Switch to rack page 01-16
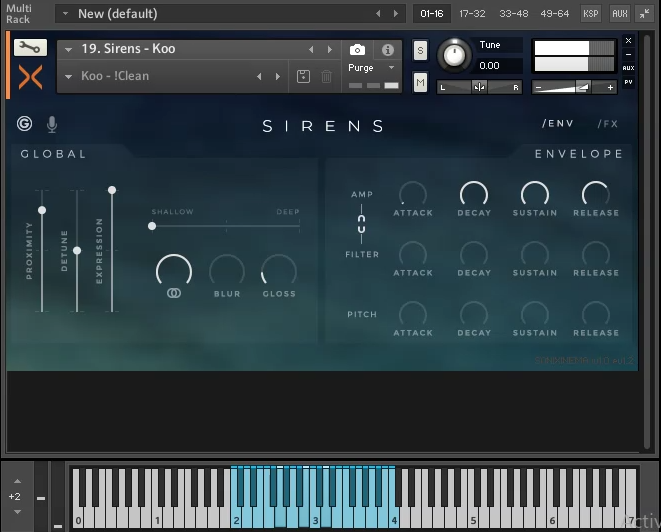661x532 pixels. (x=431, y=13)
